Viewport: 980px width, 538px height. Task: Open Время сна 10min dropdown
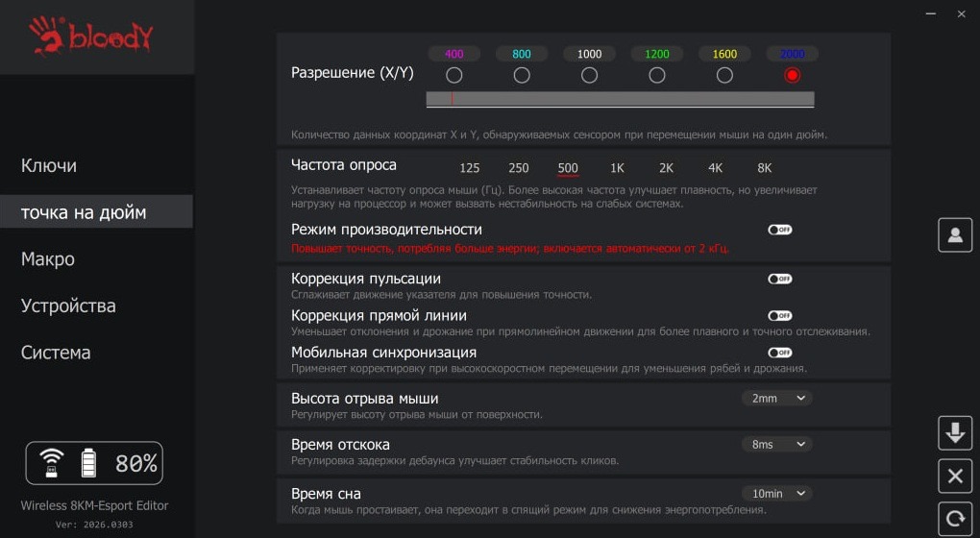777,494
